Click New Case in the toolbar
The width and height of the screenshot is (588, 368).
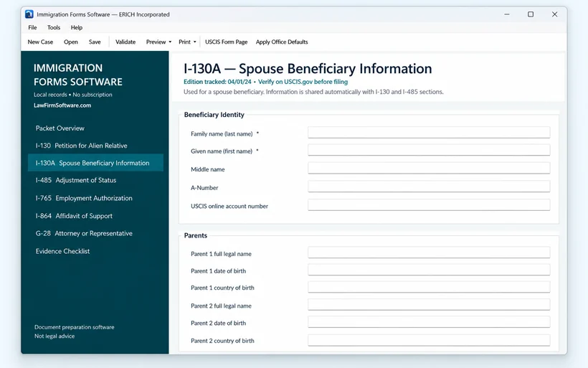pos(40,42)
